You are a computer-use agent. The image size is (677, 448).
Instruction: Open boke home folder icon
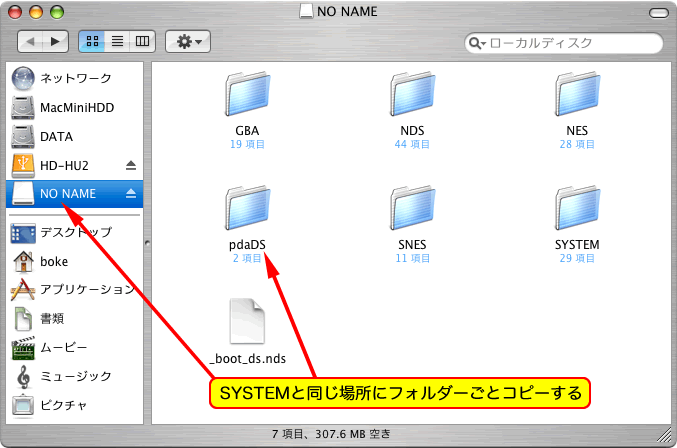pyautogui.click(x=23, y=262)
